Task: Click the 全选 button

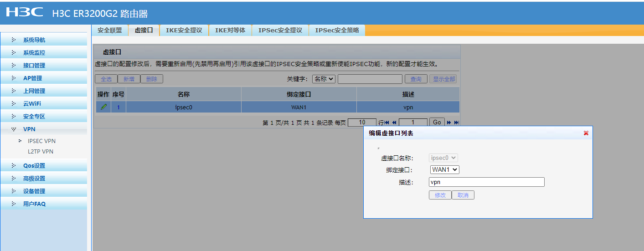Action: click(106, 79)
